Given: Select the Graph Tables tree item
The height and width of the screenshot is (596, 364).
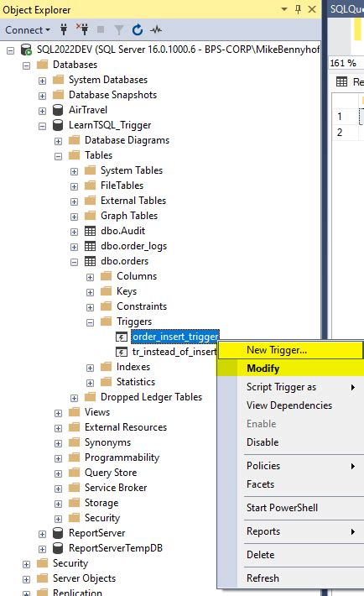Looking at the screenshot, I should pos(129,216).
